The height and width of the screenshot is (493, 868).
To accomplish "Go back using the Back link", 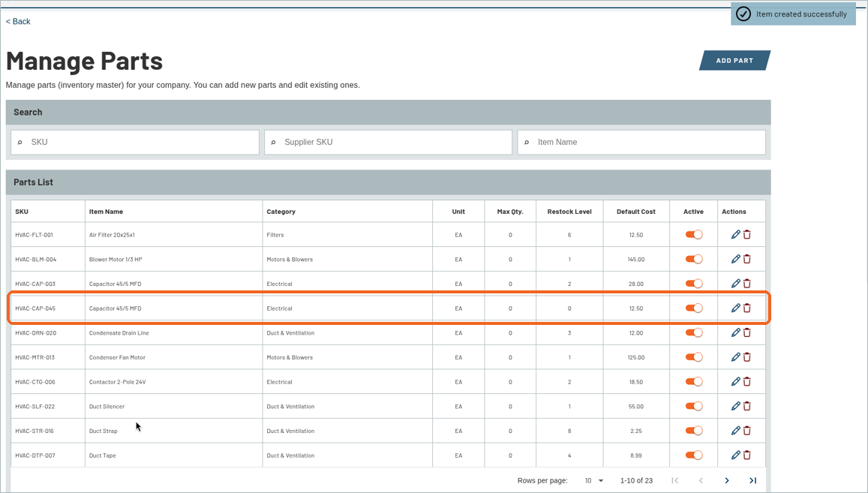I will (x=18, y=21).
